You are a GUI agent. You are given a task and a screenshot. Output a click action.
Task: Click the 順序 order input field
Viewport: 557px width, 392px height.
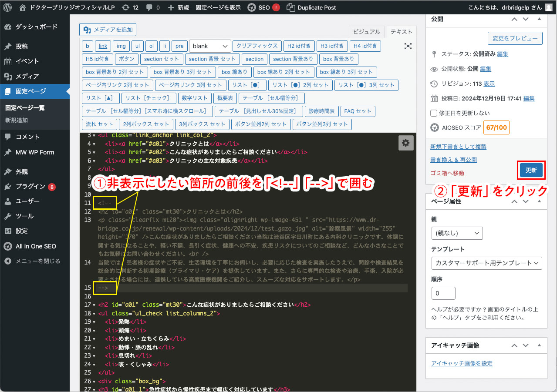click(x=443, y=293)
